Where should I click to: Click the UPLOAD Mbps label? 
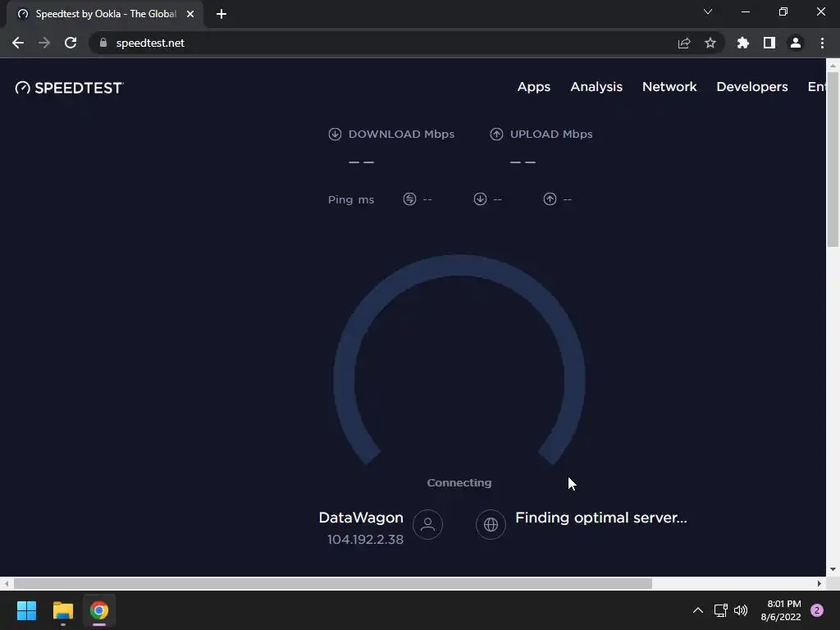[551, 134]
